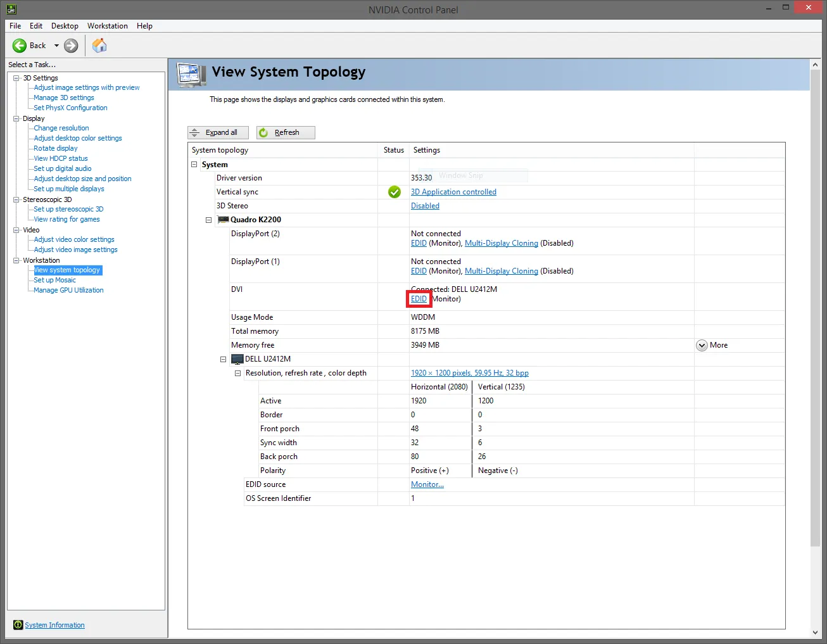Expand the More option beside Memory free

702,345
